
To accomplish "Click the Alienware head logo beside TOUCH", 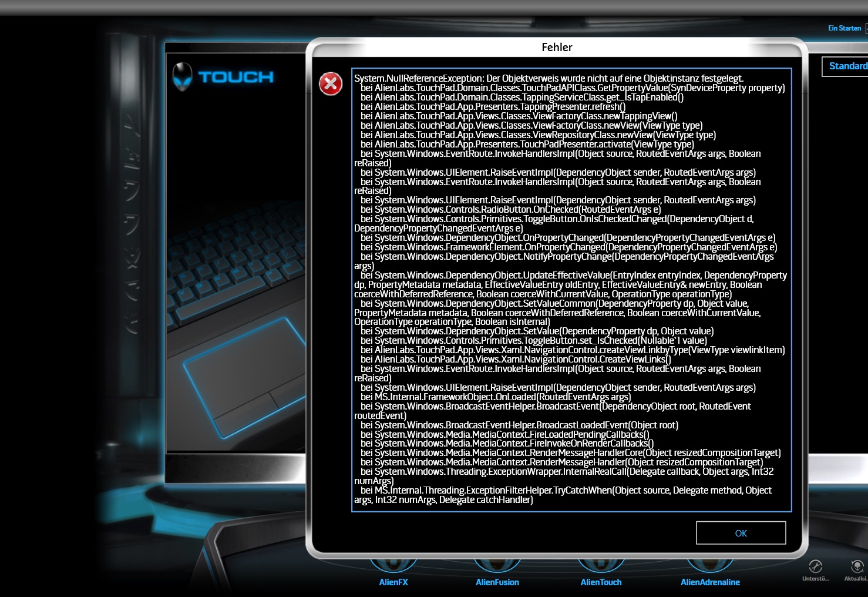I will tap(183, 77).
